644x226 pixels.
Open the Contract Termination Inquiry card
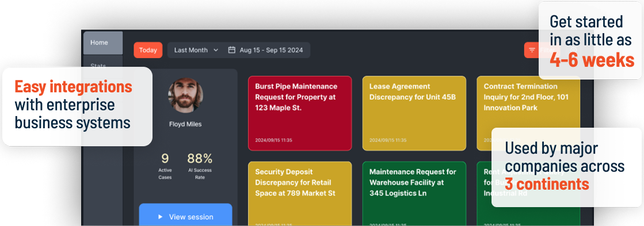pos(528,113)
